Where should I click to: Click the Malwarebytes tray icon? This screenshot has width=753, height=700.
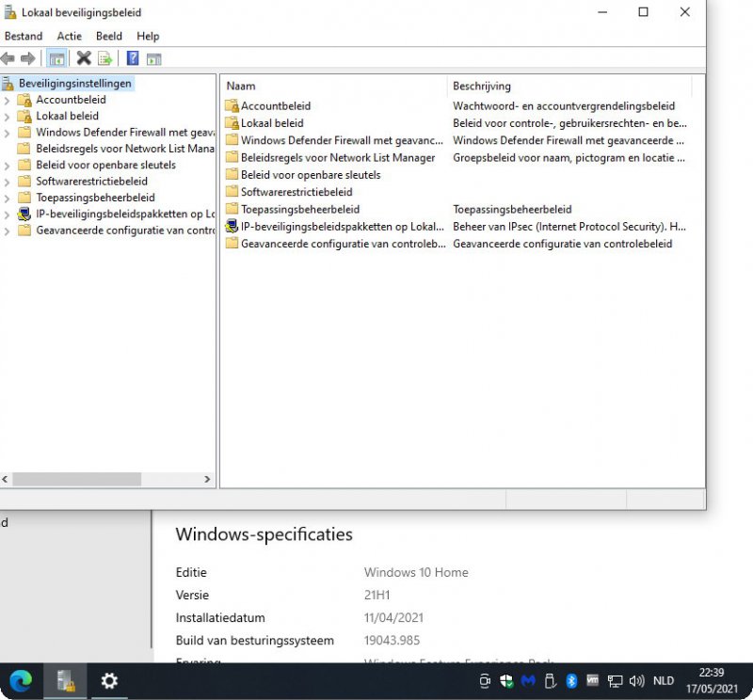pyautogui.click(x=528, y=680)
